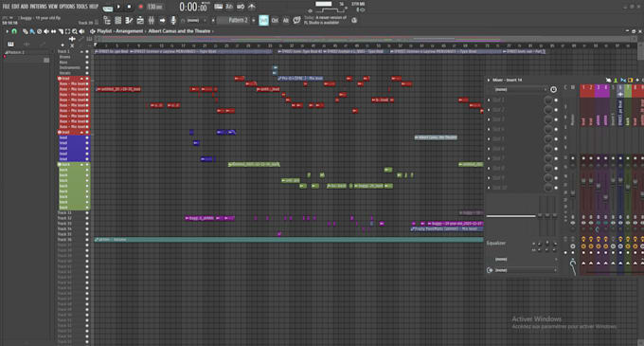The height and width of the screenshot is (346, 644).
Task: Collapse lead group with Auto - Mix level tracks
Action: click(x=81, y=79)
